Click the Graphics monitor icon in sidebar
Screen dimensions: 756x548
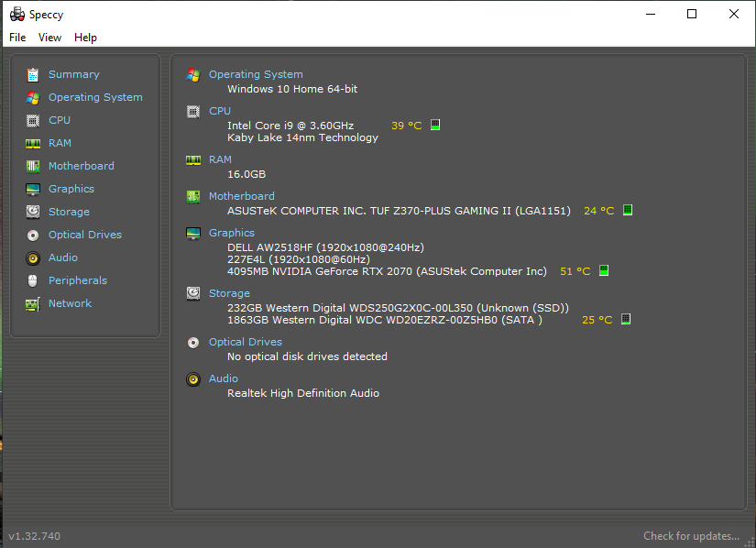tap(33, 190)
